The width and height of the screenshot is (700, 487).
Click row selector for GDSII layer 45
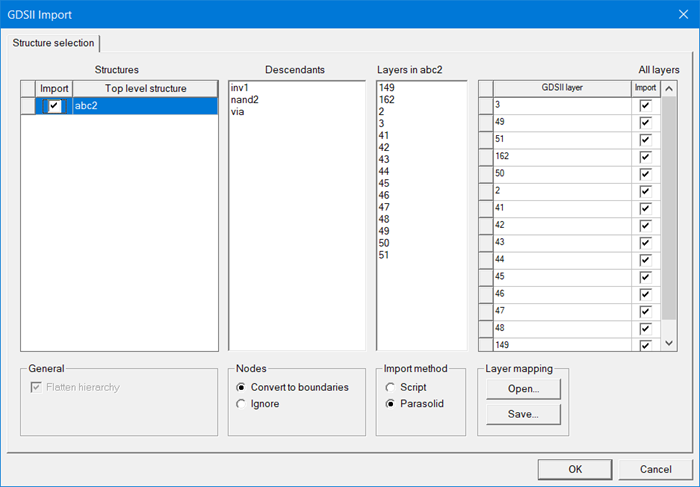(486, 277)
